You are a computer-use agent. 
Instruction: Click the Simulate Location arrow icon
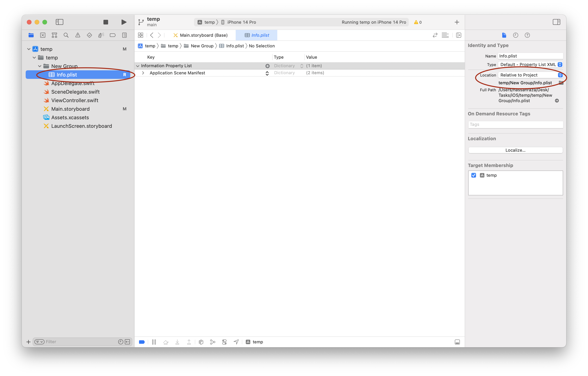tap(236, 342)
